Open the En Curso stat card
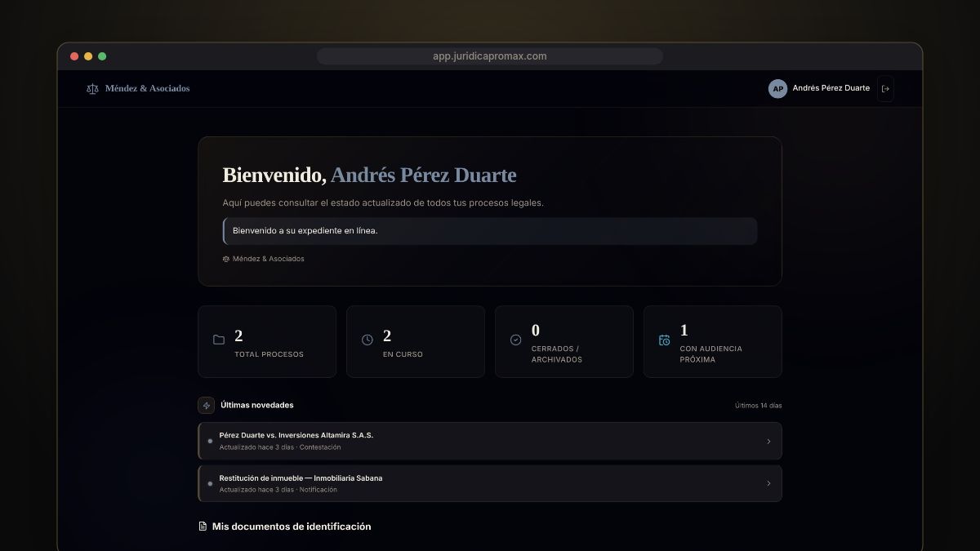The width and height of the screenshot is (980, 551). pyautogui.click(x=416, y=341)
